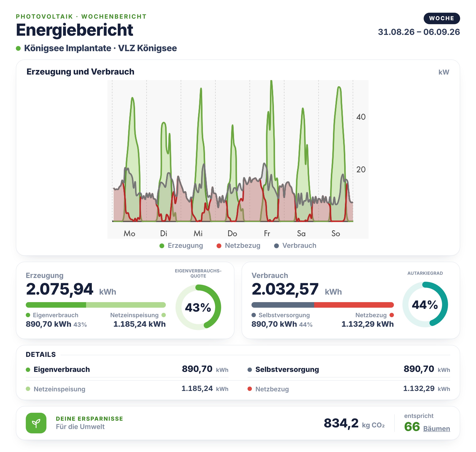This screenshot has height=452, width=476.
Task: Click the green plant savings icon
Action: tap(36, 423)
